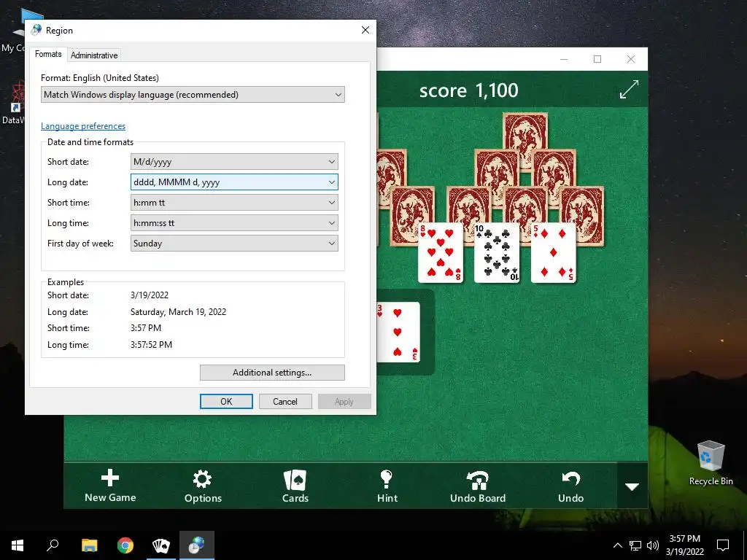Start a New Game in Solitaire
The image size is (747, 560).
[110, 486]
